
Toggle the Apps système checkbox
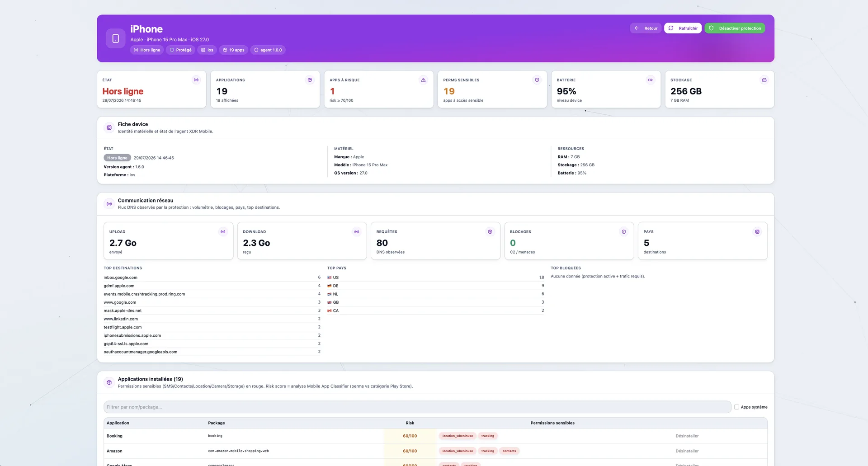[737, 407]
